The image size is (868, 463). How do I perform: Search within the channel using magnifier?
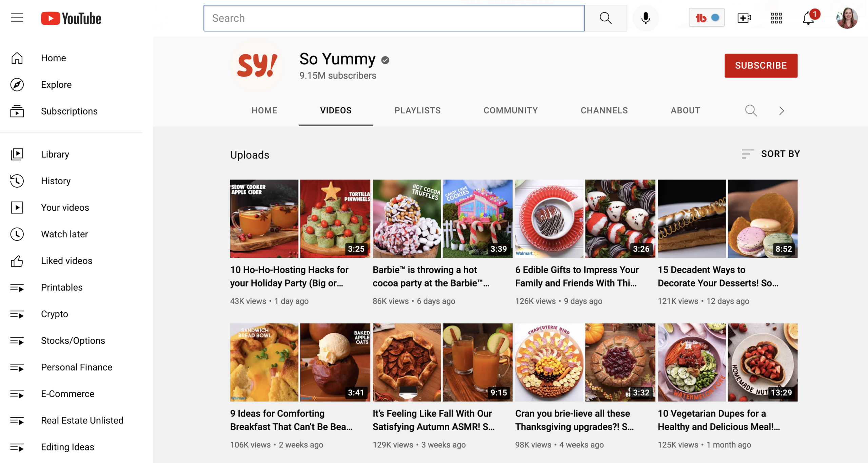751,110
